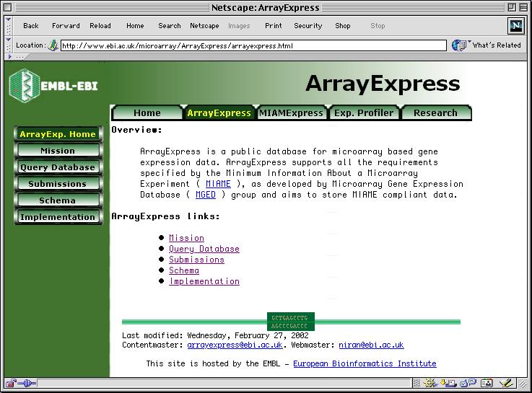The height and width of the screenshot is (393, 532).
Task: Click the ArrayExpress banner title
Action: (383, 84)
